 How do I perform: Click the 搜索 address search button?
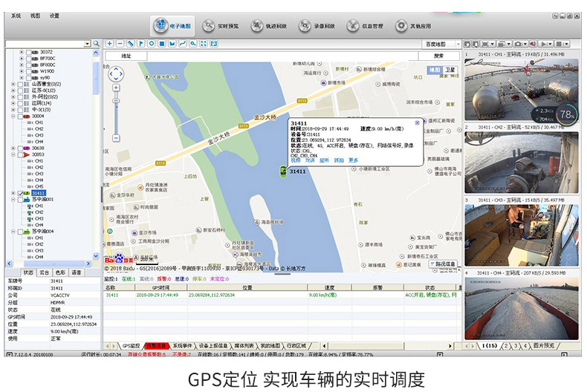click(438, 56)
